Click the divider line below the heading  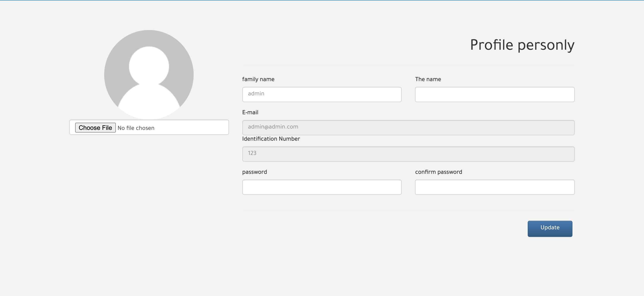click(408, 65)
